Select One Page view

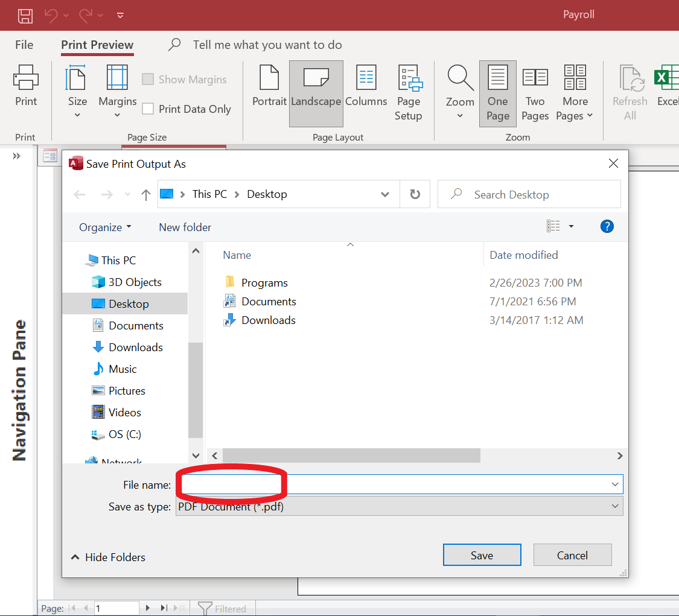(497, 93)
